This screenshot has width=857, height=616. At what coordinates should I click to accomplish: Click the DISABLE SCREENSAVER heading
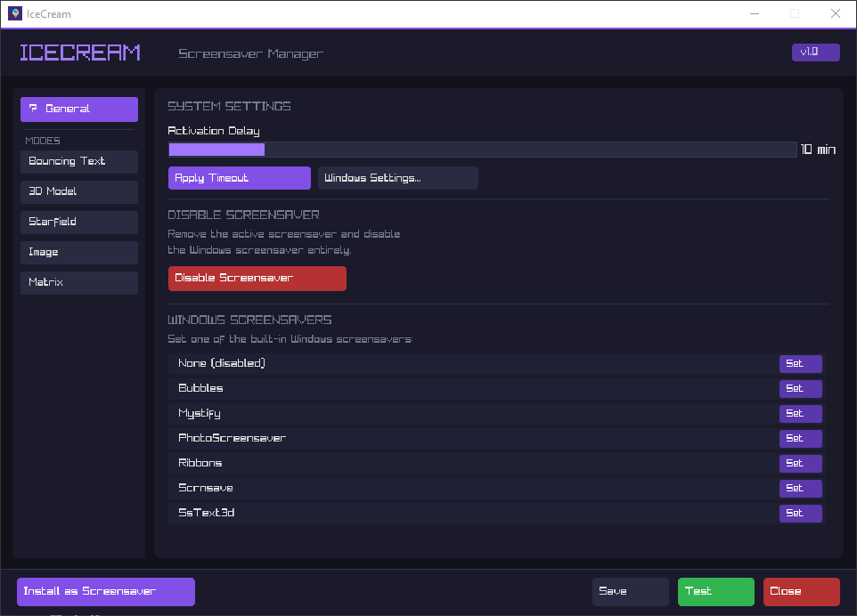coord(243,215)
